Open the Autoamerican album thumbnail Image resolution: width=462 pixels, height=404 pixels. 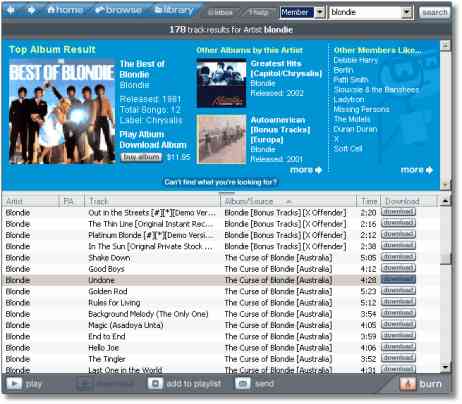[x=221, y=139]
